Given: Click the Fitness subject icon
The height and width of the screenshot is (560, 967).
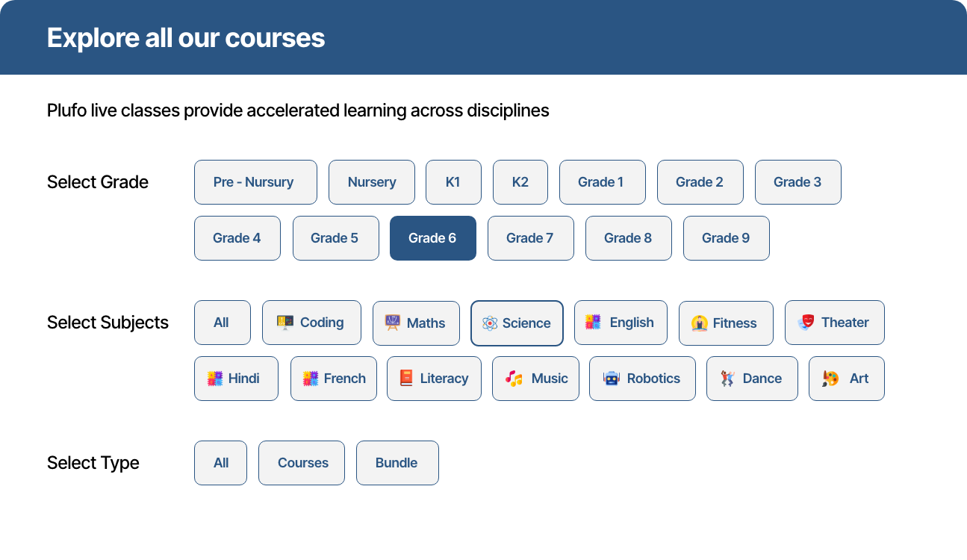Looking at the screenshot, I should coord(699,323).
